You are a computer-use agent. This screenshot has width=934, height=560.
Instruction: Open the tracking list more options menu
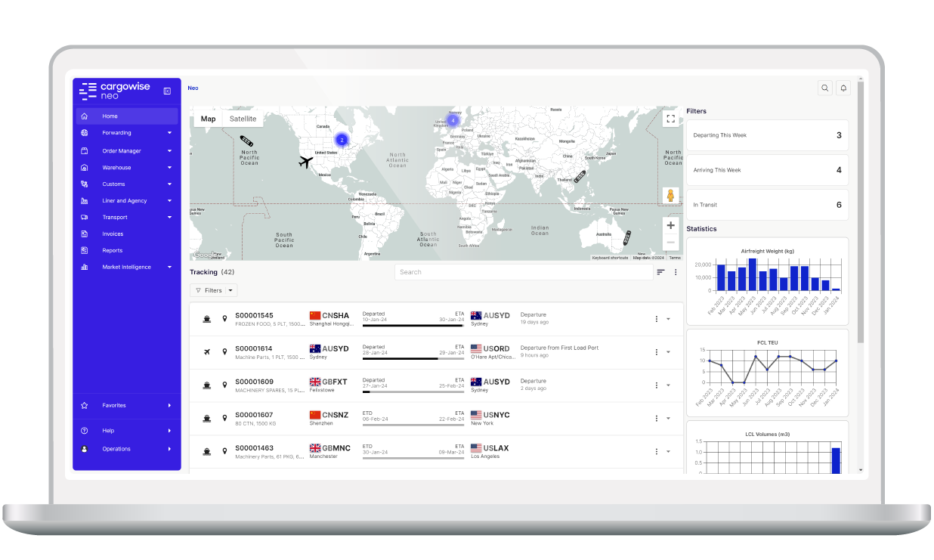point(676,272)
